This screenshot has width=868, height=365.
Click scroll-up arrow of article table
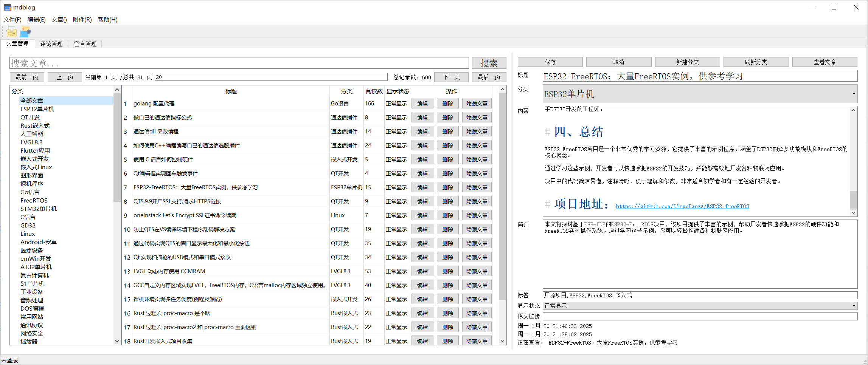point(503,90)
